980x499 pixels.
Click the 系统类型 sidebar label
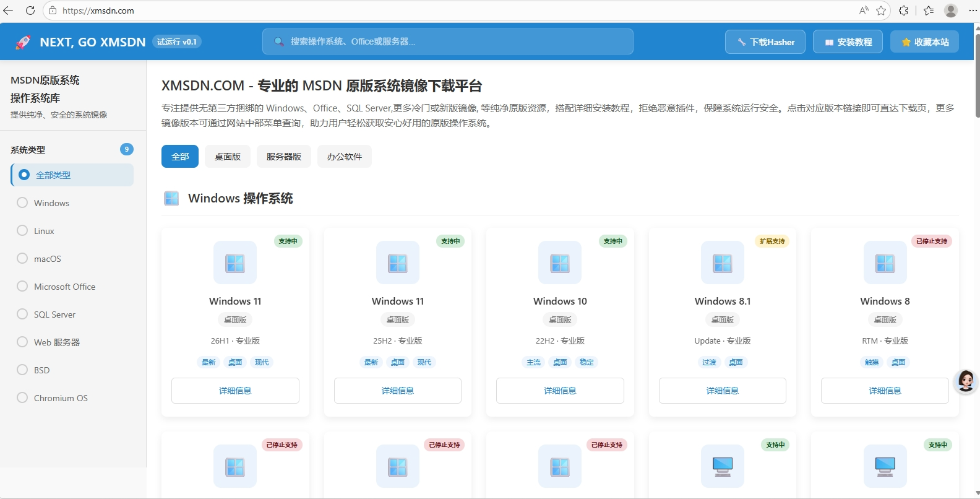pos(28,150)
